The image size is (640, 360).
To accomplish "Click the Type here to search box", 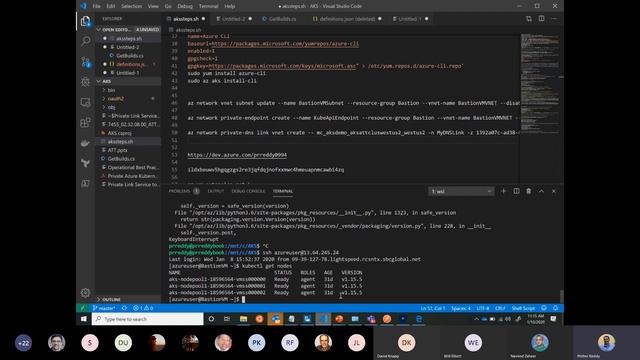I will 148,319.
